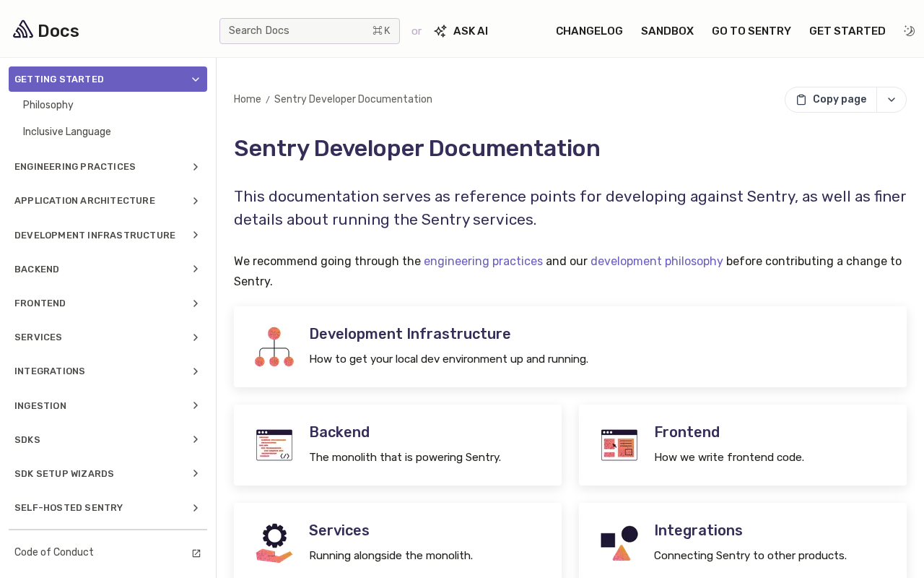Open the Development Infrastructure card title
Screen dimensions: 924x578
pyautogui.click(x=410, y=334)
